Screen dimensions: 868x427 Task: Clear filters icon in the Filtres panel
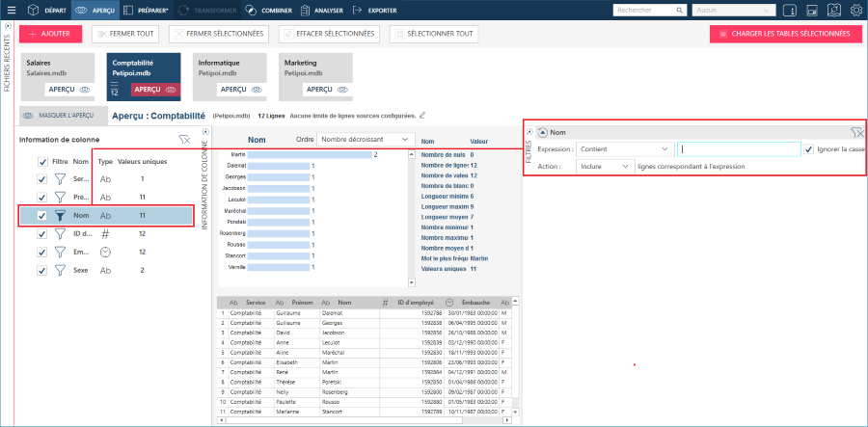(x=855, y=132)
